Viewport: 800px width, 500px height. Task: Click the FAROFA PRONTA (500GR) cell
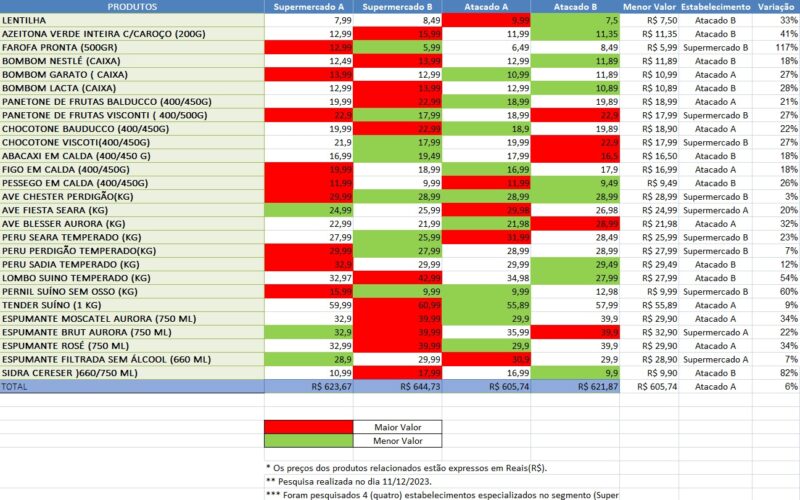[x=132, y=47]
